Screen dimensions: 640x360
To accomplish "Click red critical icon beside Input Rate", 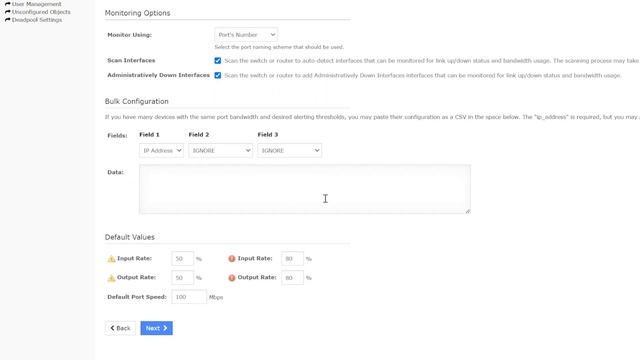I will [232, 259].
